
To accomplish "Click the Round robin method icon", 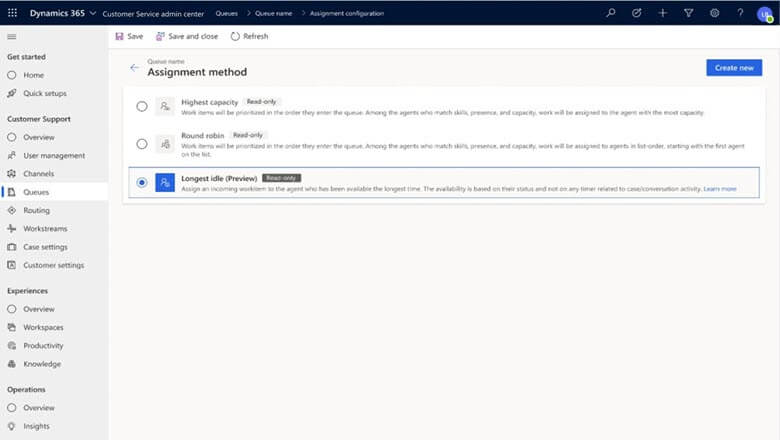I will (x=165, y=144).
